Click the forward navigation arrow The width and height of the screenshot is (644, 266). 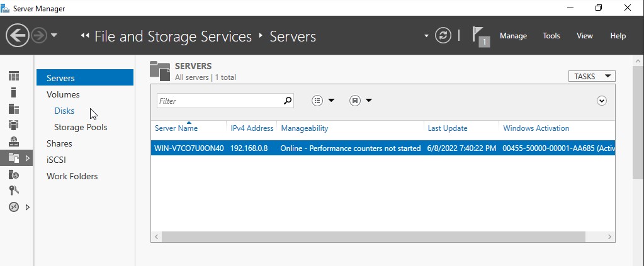(39, 36)
